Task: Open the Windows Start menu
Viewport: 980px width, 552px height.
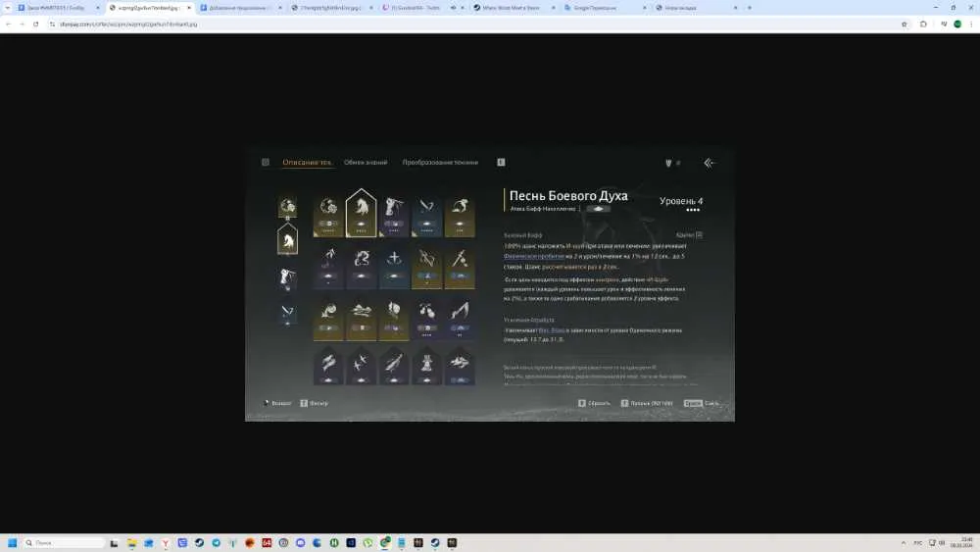Action: click(x=12, y=542)
